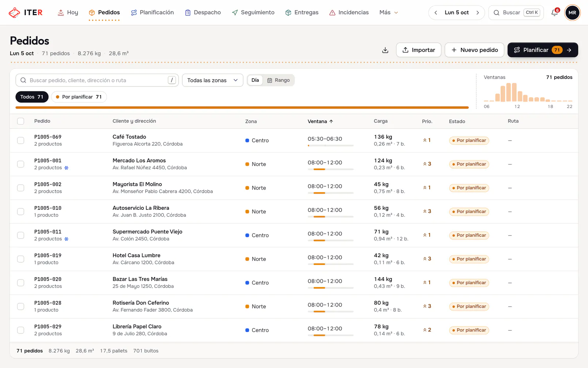This screenshot has height=368, width=588.
Task: Click the orange planning progress bar
Action: pos(242,107)
